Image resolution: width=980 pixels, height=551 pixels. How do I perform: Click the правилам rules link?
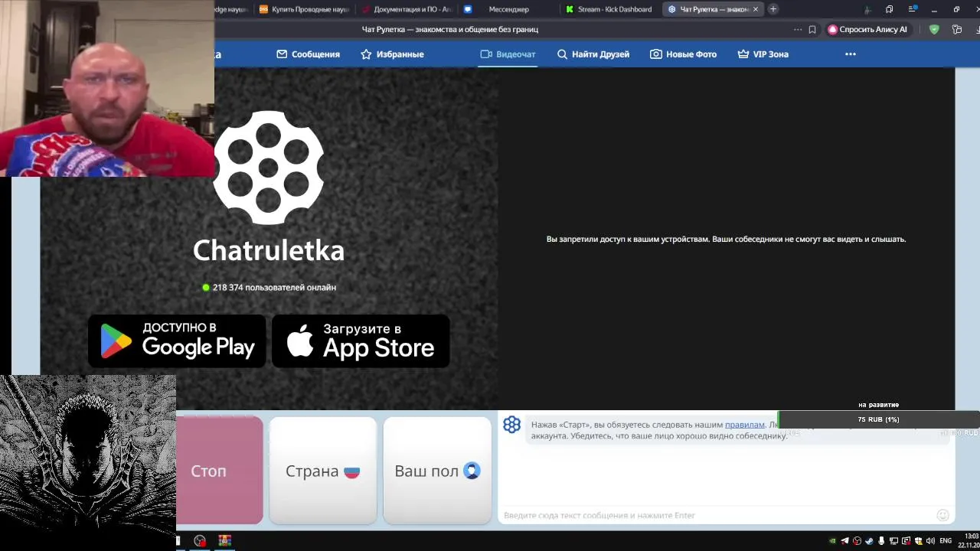click(x=745, y=425)
